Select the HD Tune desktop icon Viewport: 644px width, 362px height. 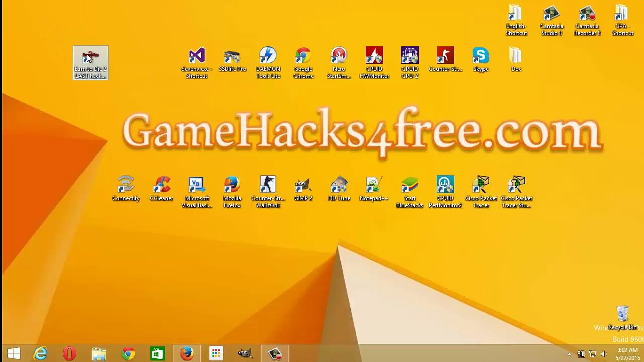pos(339,189)
